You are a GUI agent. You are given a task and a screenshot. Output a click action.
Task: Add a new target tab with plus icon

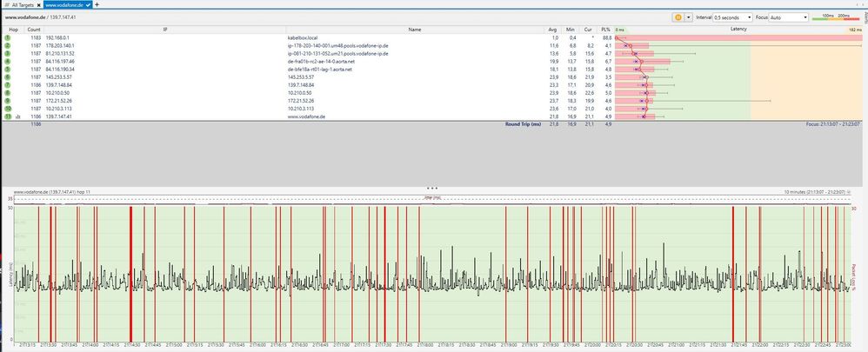pos(97,4)
